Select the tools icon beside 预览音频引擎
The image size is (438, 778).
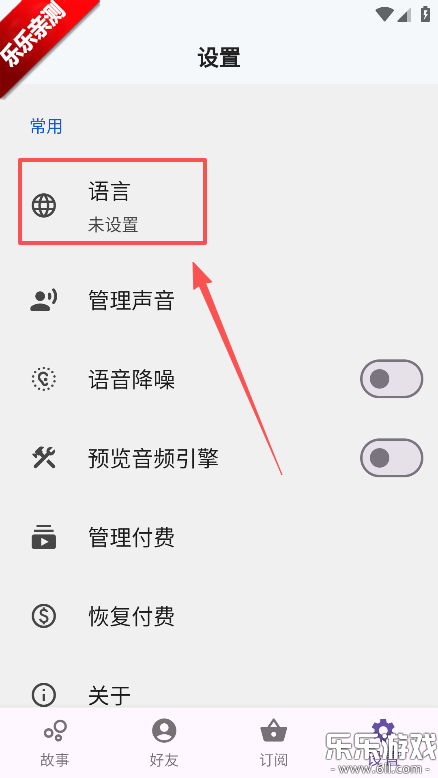point(44,458)
